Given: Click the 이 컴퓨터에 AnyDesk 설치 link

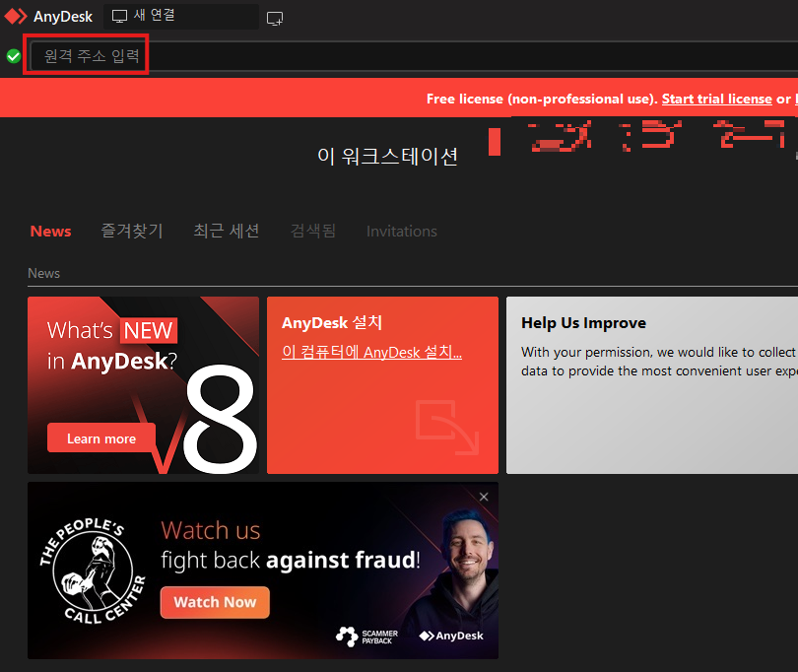Looking at the screenshot, I should point(372,352).
